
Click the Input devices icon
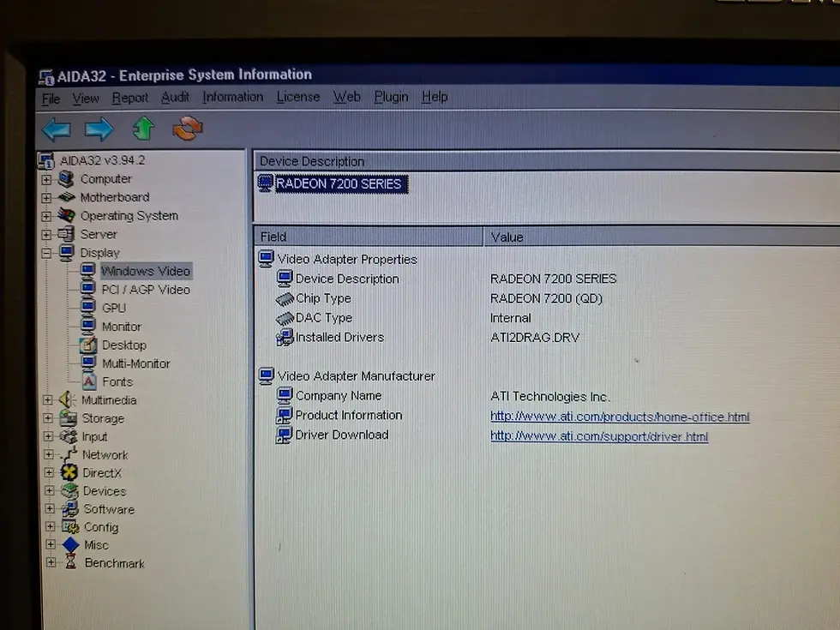[x=68, y=436]
